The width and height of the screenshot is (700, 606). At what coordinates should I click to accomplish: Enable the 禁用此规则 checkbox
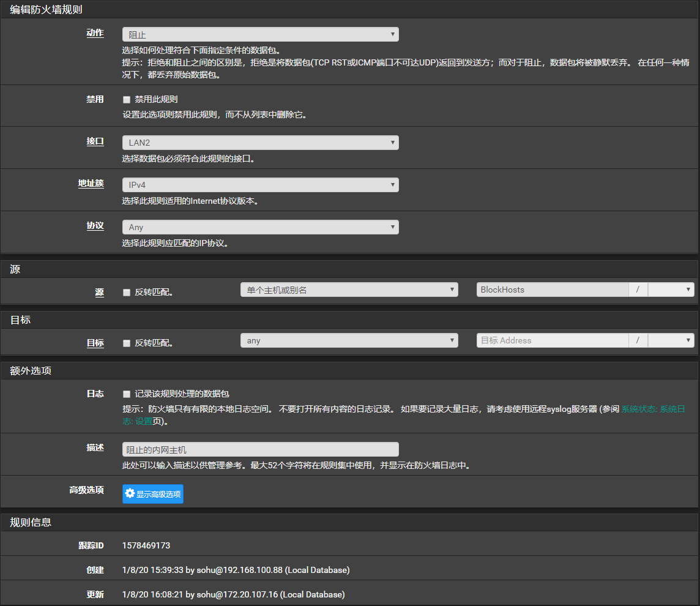point(127,99)
